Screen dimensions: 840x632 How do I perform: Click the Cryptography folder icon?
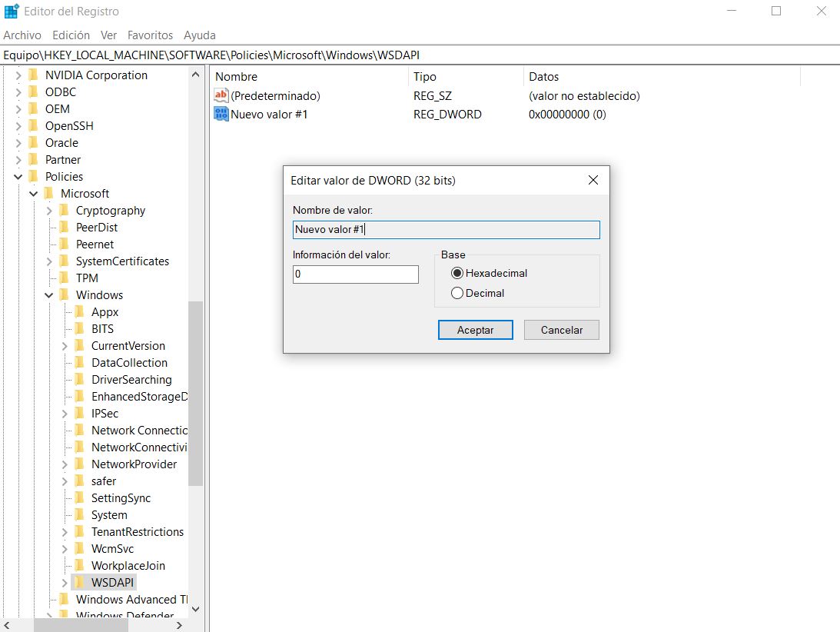point(65,211)
